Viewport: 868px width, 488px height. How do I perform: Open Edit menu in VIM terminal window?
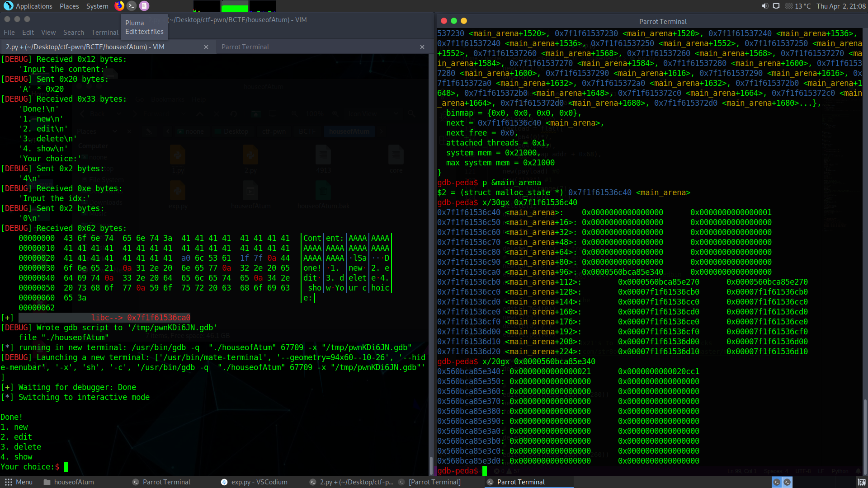pos(28,33)
